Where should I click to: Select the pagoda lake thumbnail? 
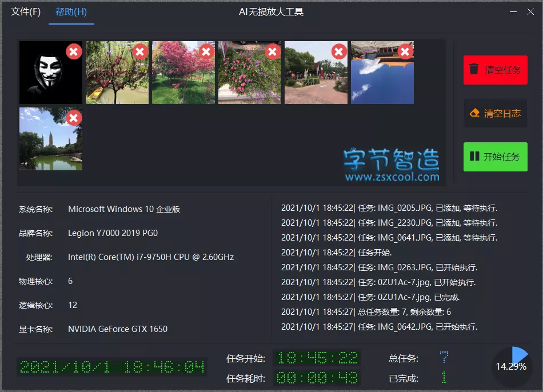click(x=50, y=139)
